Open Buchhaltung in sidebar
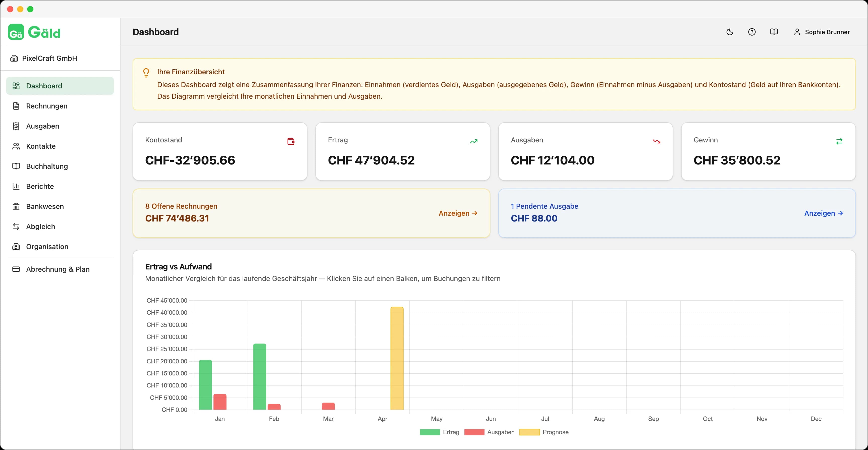 pos(60,166)
